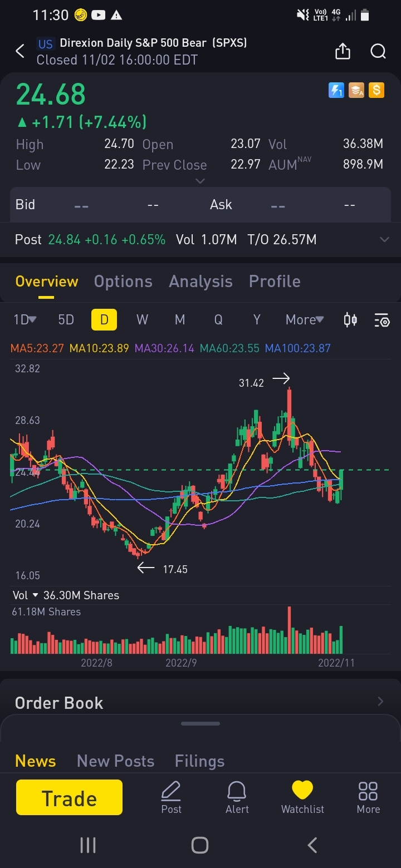Select the Y yearly interval
Viewport: 401px width, 868px height.
coord(257,319)
